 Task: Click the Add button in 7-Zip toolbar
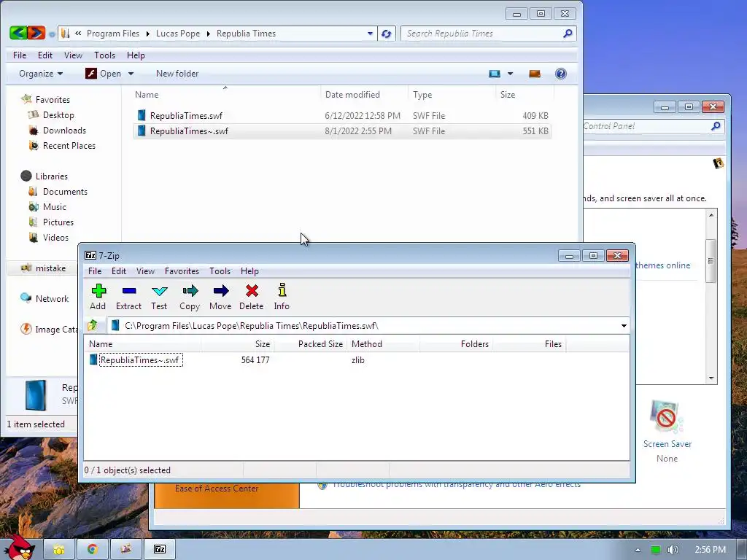(x=98, y=297)
